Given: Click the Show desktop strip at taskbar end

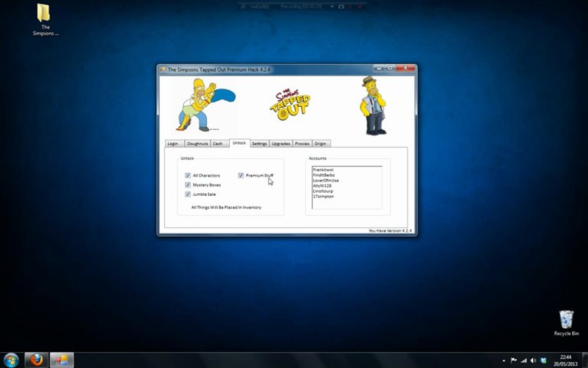Looking at the screenshot, I should tap(585, 360).
